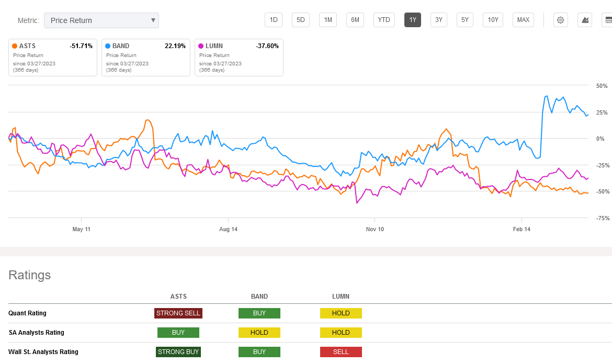Toggle the LUMN legend card

[x=239, y=58]
